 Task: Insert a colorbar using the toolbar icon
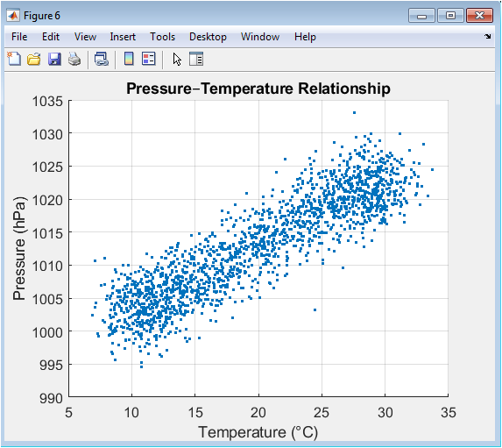pos(129,59)
